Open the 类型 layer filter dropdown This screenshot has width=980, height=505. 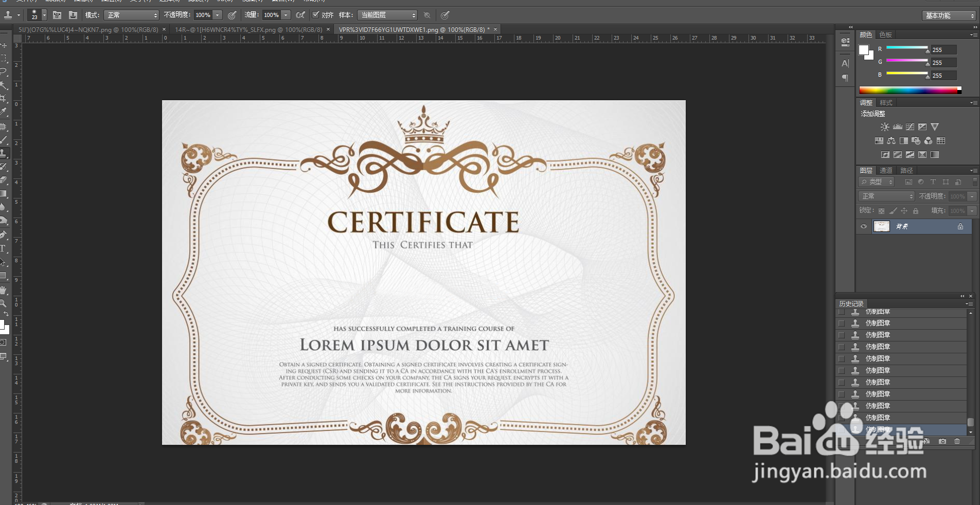click(877, 182)
